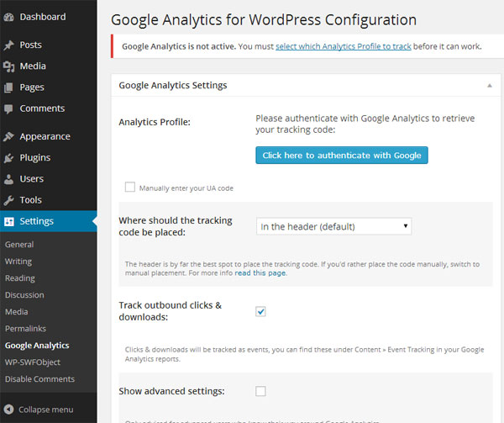Open WP-SWFObject settings submenu

click(x=33, y=362)
